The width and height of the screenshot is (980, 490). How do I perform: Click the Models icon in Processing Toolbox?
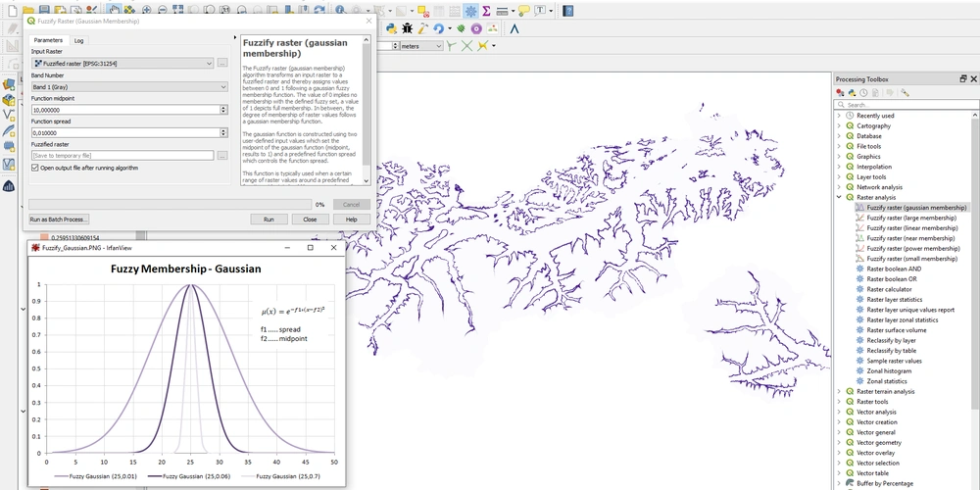coord(840,92)
